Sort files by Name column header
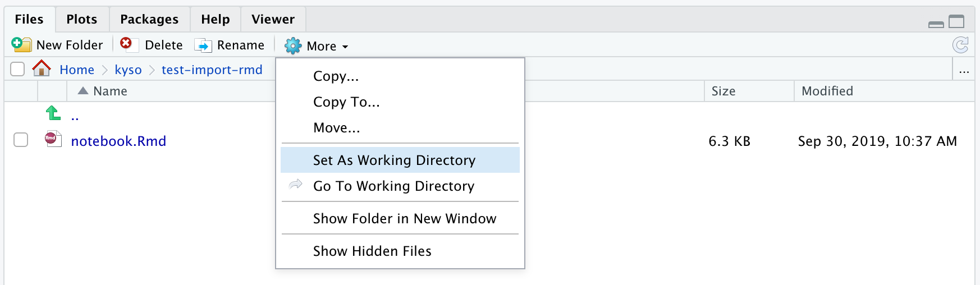Screen dimensions: 980x285 (110, 91)
